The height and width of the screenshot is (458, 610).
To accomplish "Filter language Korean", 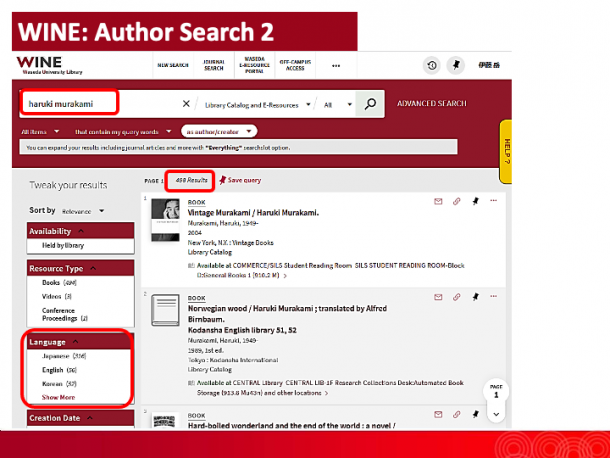I will 59,384.
